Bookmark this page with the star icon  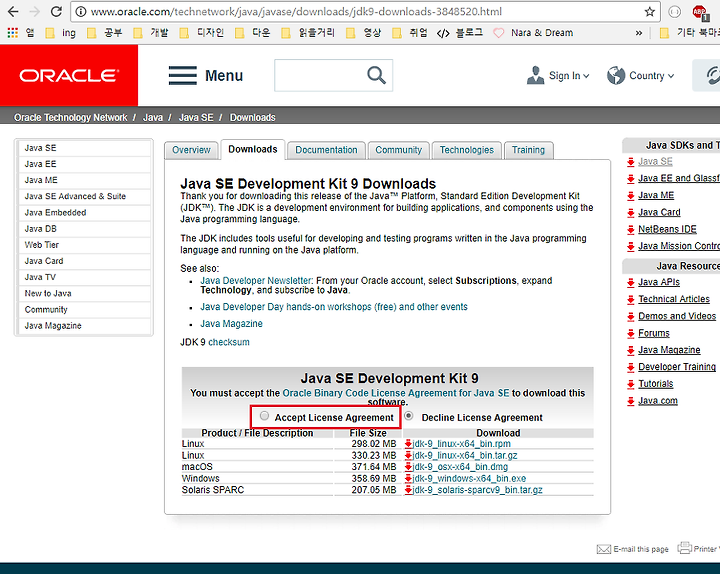(x=649, y=11)
